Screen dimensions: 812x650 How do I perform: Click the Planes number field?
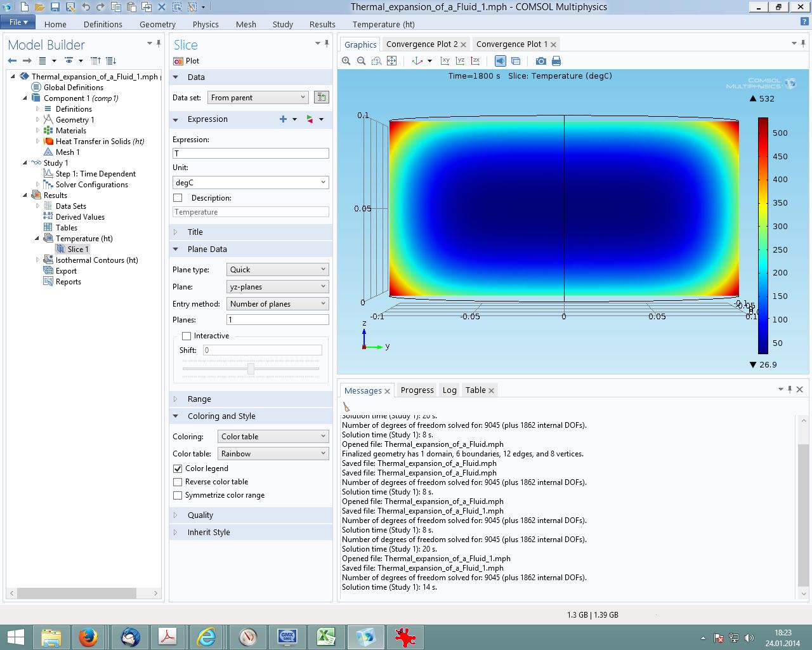click(278, 320)
